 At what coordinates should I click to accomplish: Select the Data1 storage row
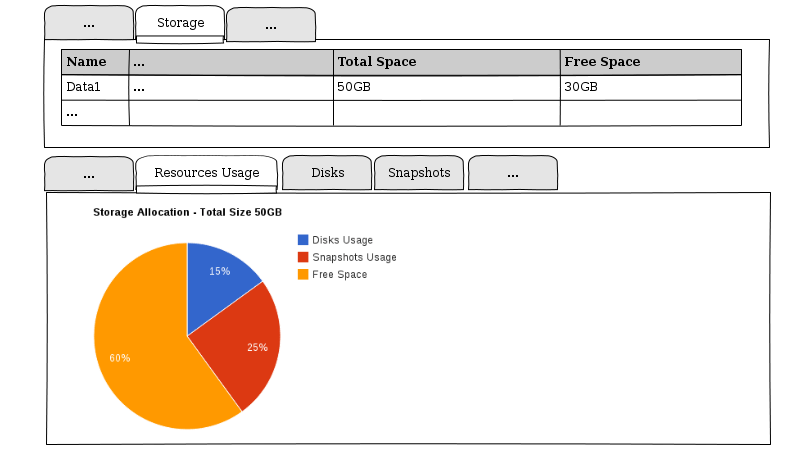pyautogui.click(x=95, y=87)
